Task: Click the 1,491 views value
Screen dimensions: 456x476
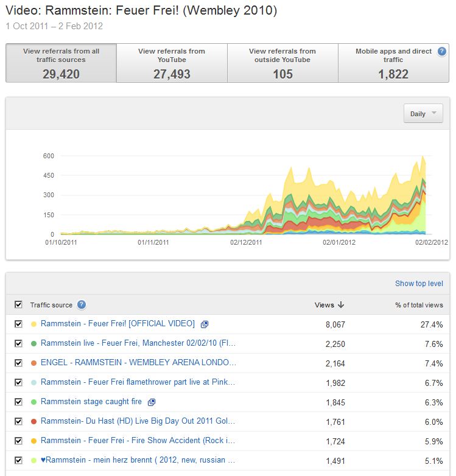Action: [x=335, y=461]
